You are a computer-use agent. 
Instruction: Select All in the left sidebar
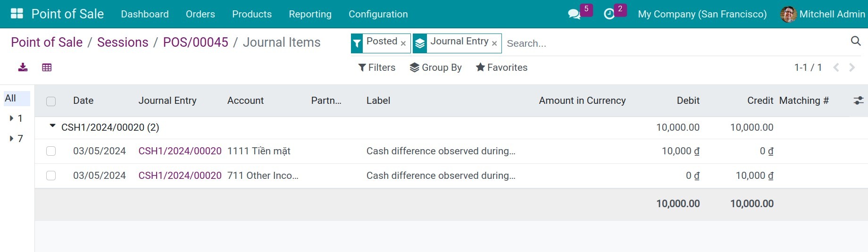pyautogui.click(x=17, y=98)
